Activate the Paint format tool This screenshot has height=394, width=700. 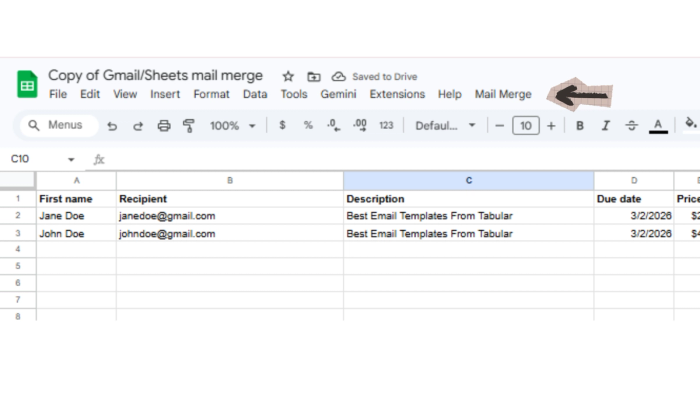pyautogui.click(x=189, y=126)
